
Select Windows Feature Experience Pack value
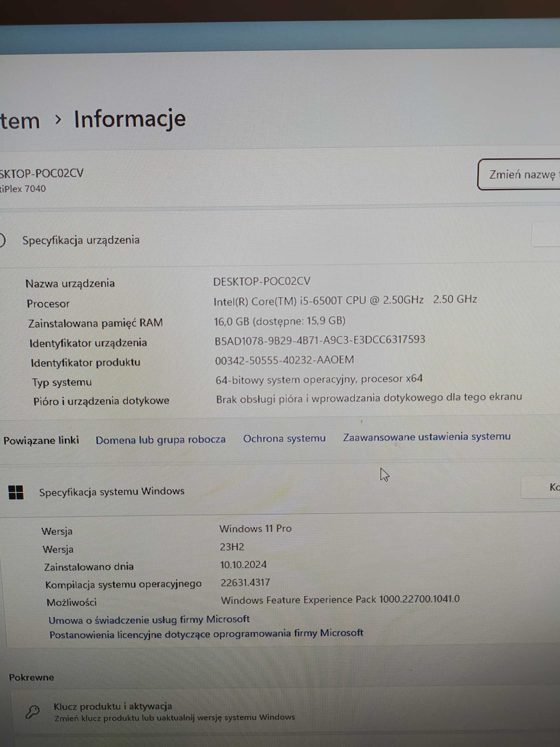coord(340,599)
